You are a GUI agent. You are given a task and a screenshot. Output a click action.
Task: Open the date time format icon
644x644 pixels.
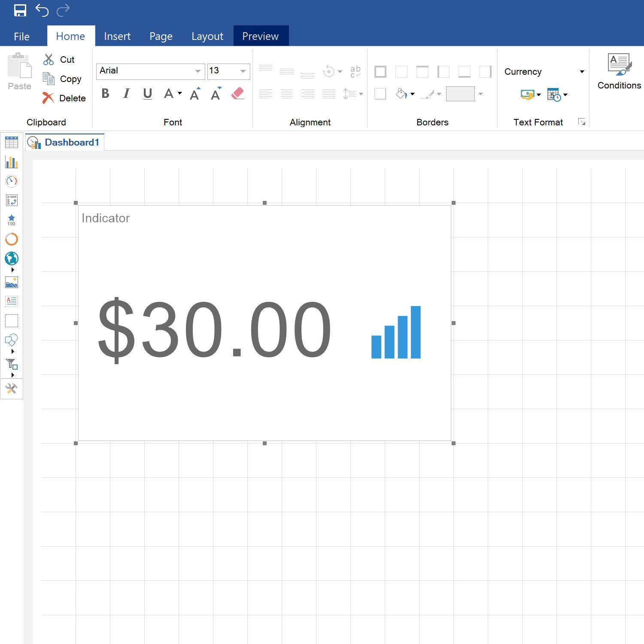[x=557, y=95]
